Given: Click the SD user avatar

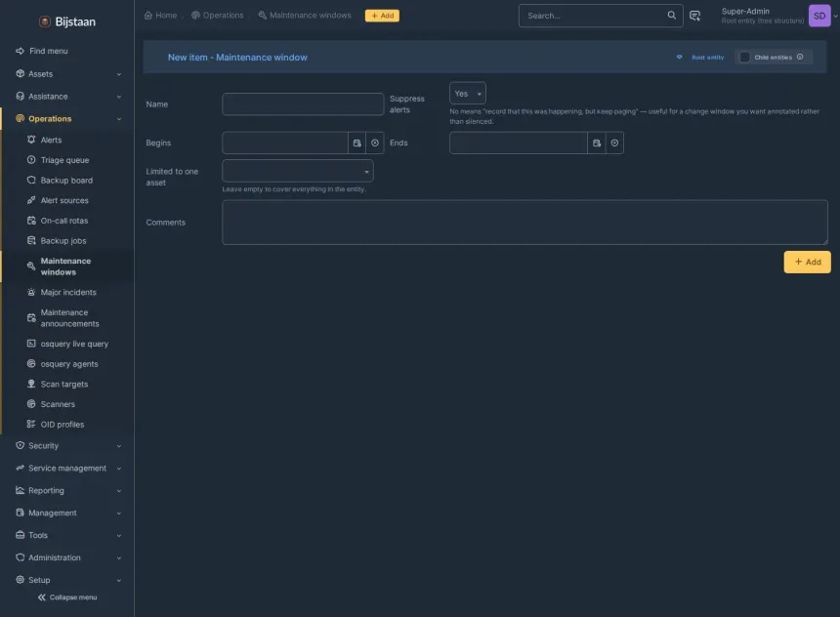Looking at the screenshot, I should point(819,16).
